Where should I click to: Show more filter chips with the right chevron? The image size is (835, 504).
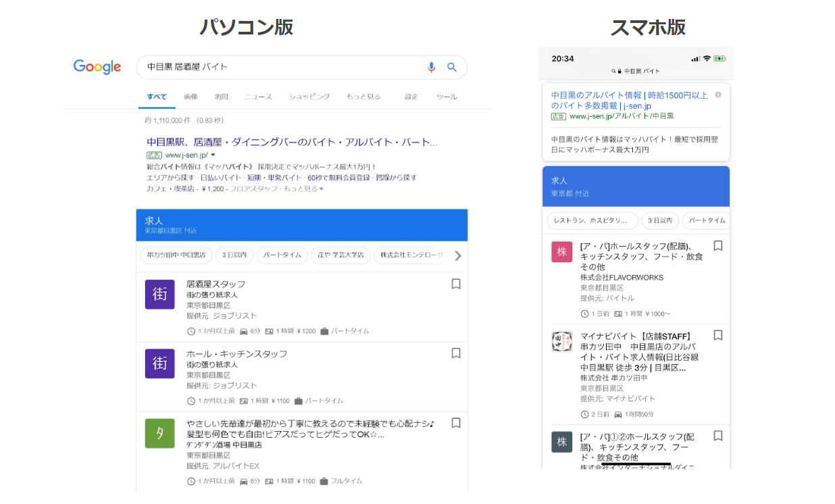pyautogui.click(x=458, y=255)
